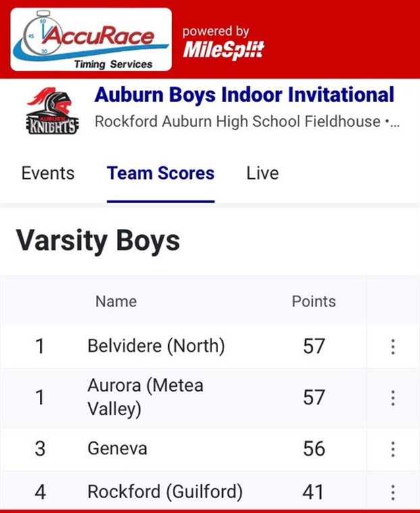Click the Points column header
This screenshot has height=513, width=420.
click(313, 301)
